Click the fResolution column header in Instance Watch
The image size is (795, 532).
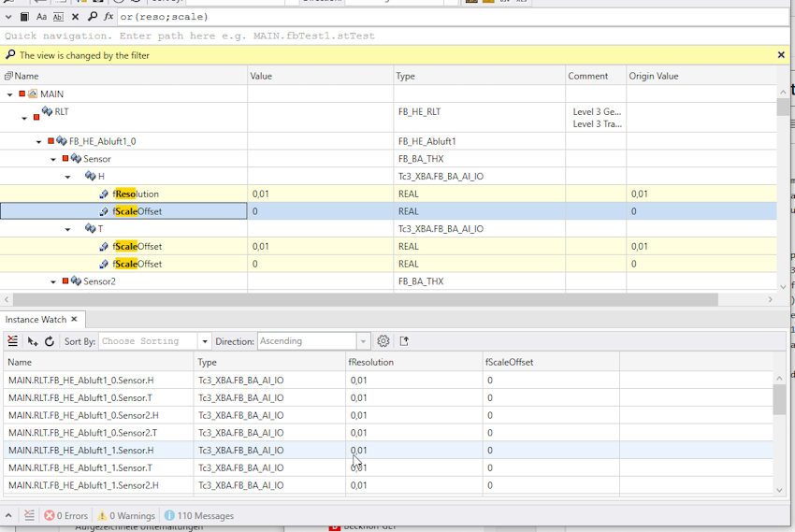click(x=413, y=362)
